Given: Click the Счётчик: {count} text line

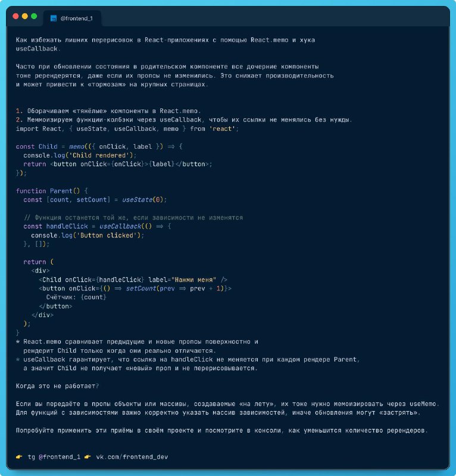Looking at the screenshot, I should point(76,297).
